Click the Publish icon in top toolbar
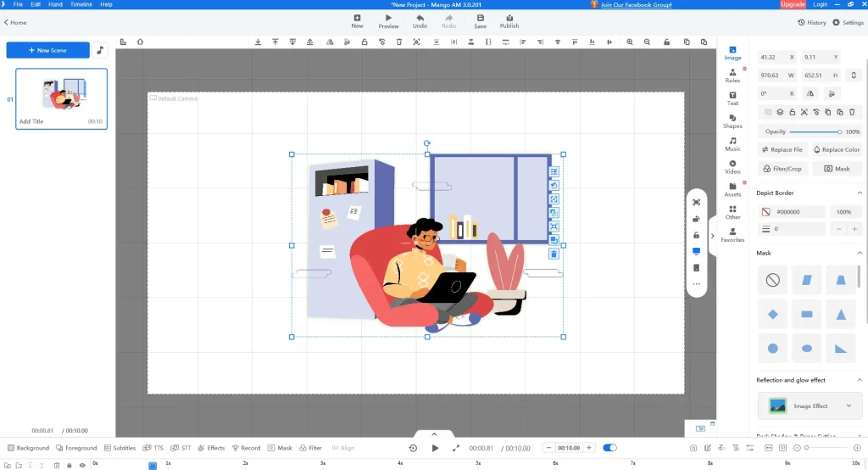This screenshot has width=868, height=470. tap(509, 20)
